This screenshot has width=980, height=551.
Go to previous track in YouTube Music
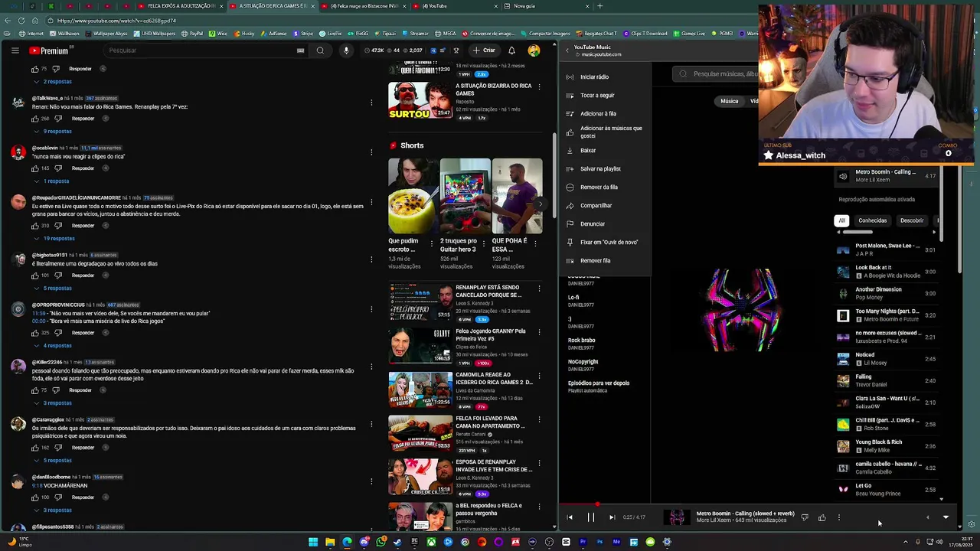pyautogui.click(x=570, y=517)
